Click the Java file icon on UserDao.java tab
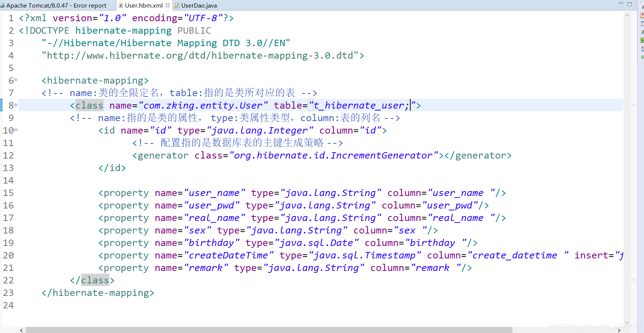Viewport: 644px width, 333px height. 177,5
